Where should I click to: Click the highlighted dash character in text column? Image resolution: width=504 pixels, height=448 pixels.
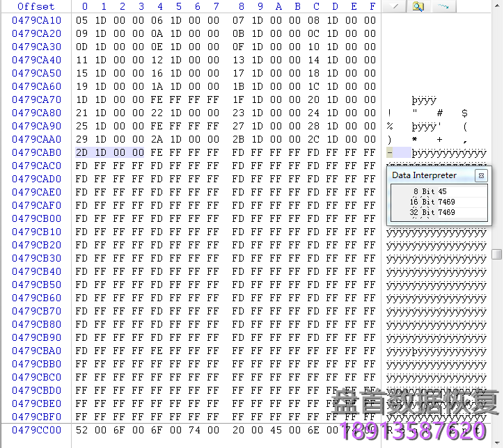click(x=391, y=152)
